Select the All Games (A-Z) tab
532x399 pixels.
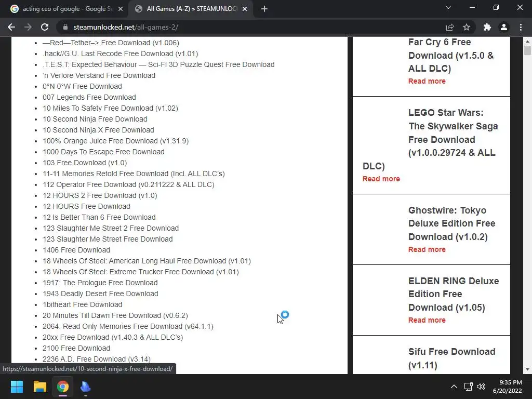(192, 9)
